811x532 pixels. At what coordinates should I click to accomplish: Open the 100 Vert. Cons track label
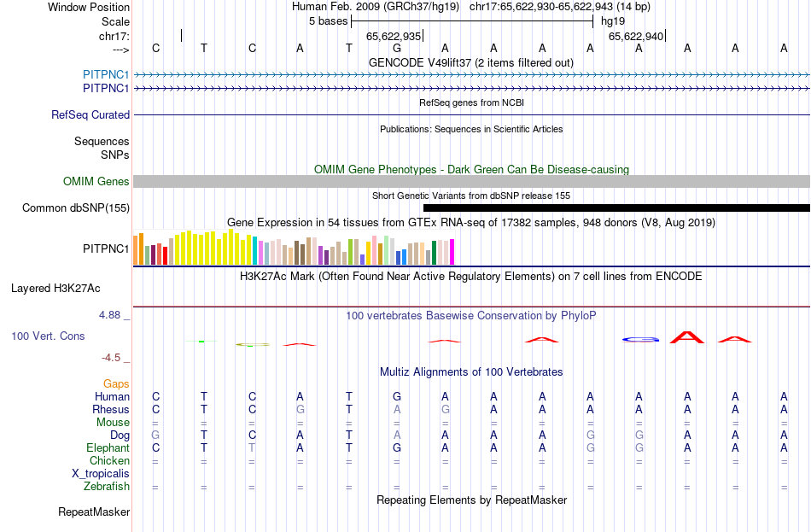[48, 336]
